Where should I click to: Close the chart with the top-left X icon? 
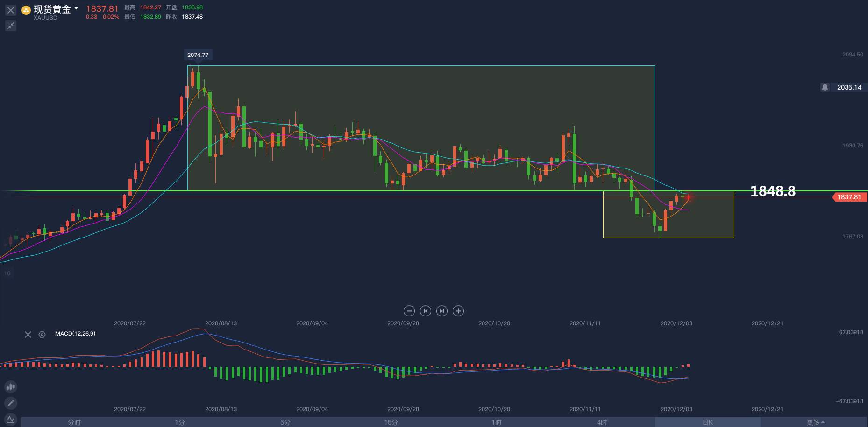(x=11, y=10)
